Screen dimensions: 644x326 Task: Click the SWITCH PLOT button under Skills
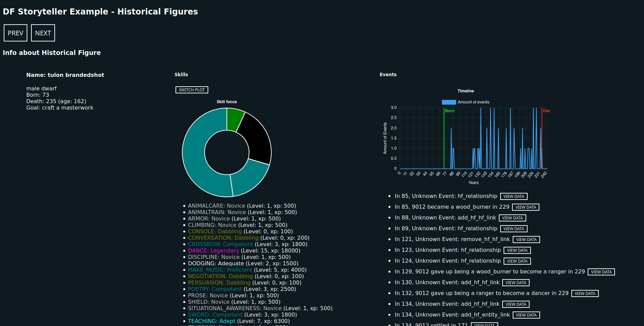[192, 90]
